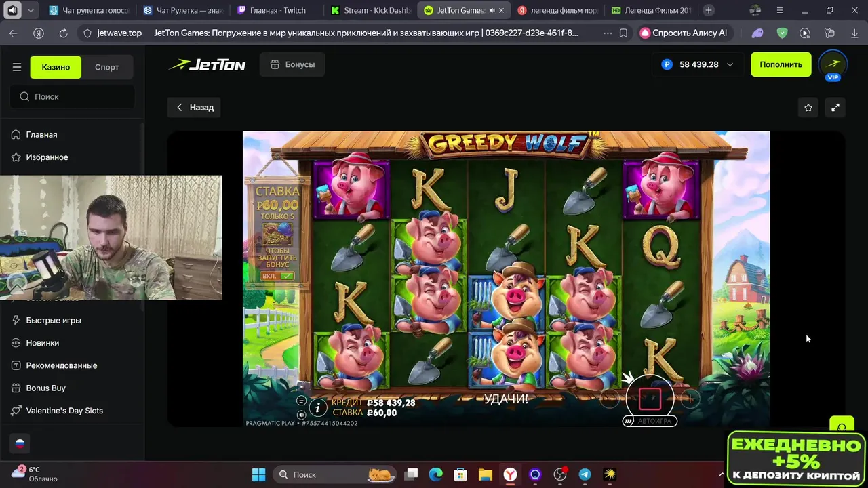
Task: Open Yandex Browser from taskbar
Action: click(510, 474)
